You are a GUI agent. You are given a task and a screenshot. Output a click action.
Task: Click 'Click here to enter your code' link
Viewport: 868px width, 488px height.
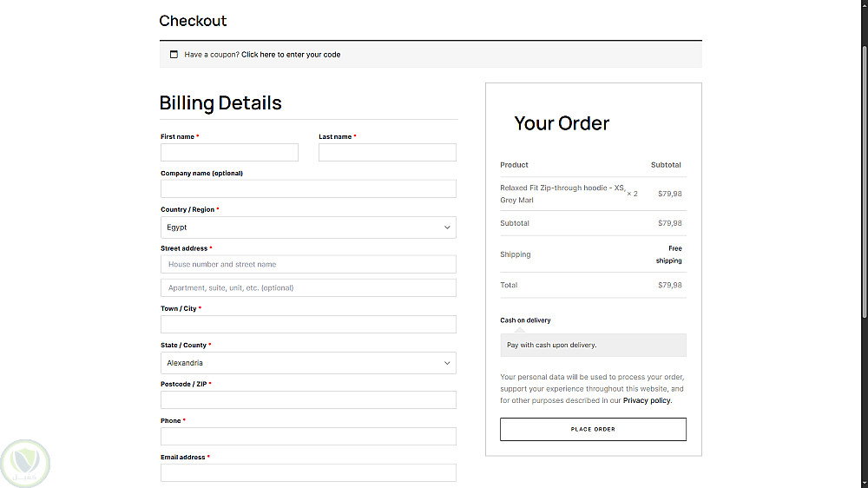point(291,55)
